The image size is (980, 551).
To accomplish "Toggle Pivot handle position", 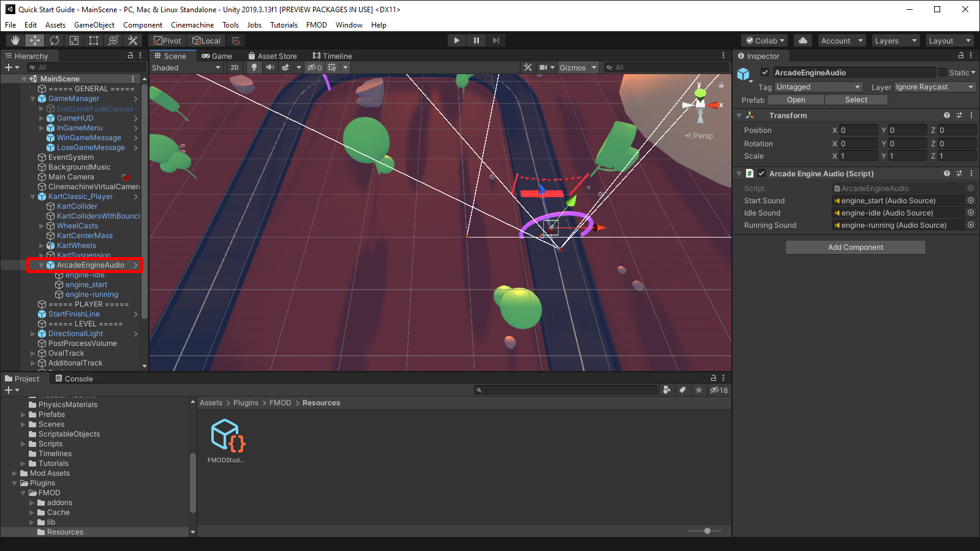I will point(167,40).
